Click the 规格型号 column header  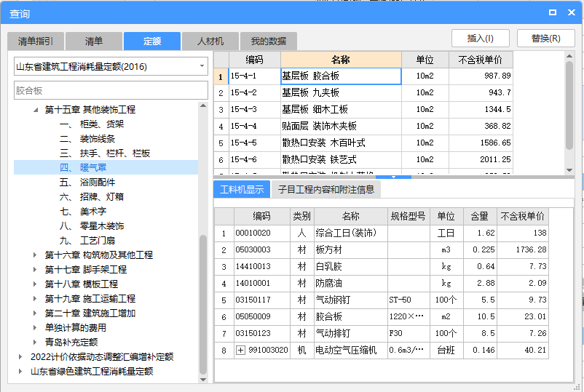(x=409, y=216)
